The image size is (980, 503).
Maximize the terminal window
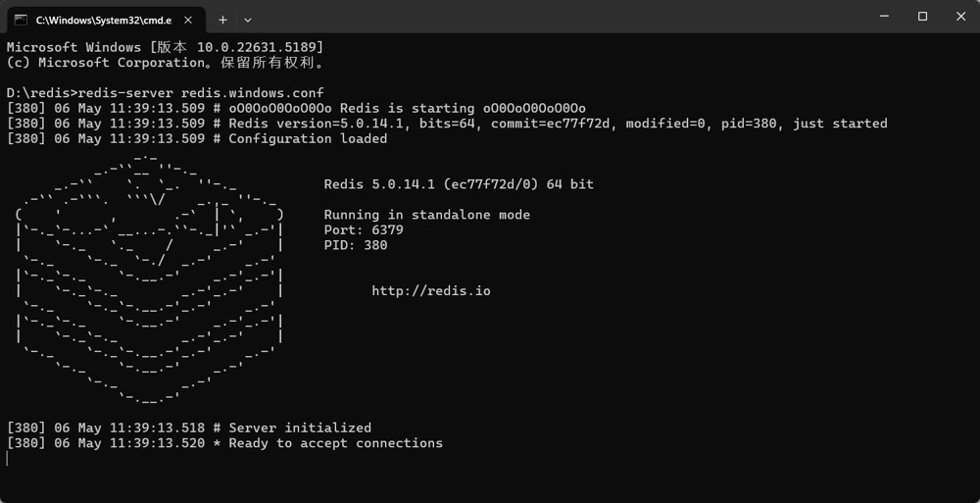point(922,17)
